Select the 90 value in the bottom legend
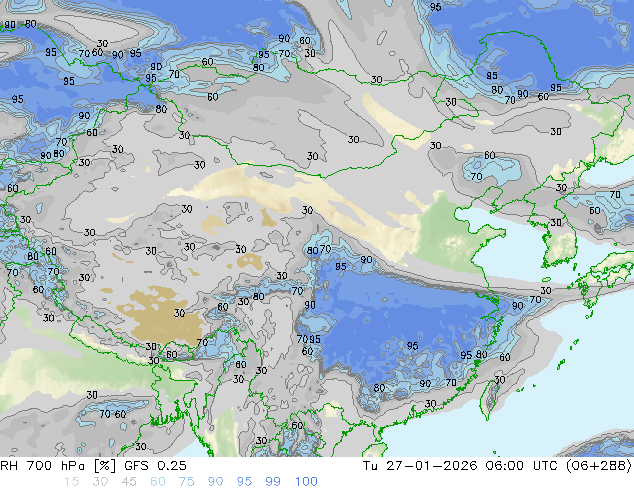The width and height of the screenshot is (634, 490). click(215, 482)
